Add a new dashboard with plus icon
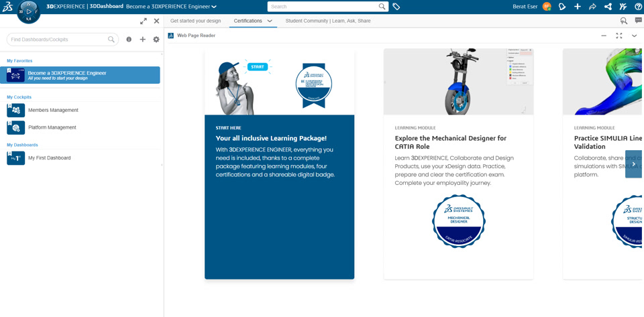Image resolution: width=644 pixels, height=317 pixels. pyautogui.click(x=142, y=40)
